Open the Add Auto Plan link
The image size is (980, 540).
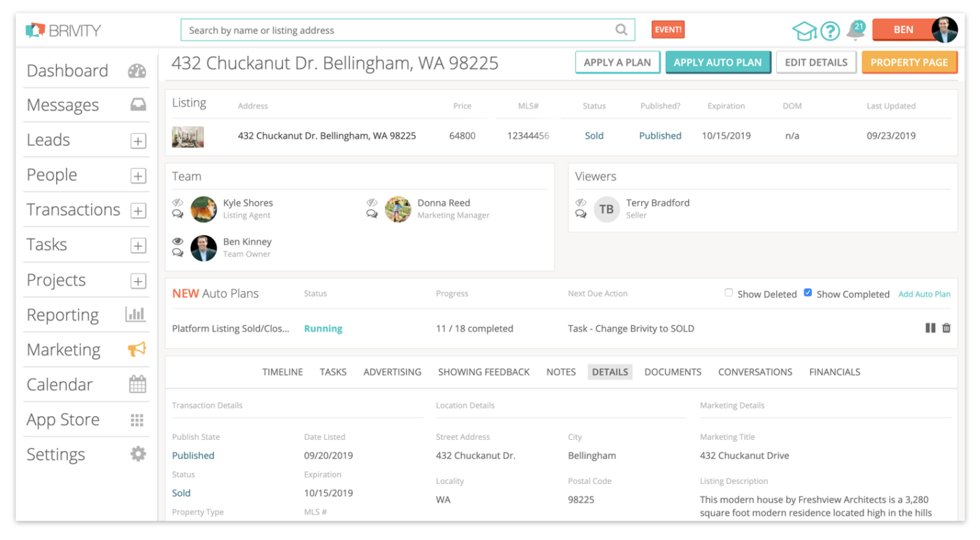[x=924, y=294]
